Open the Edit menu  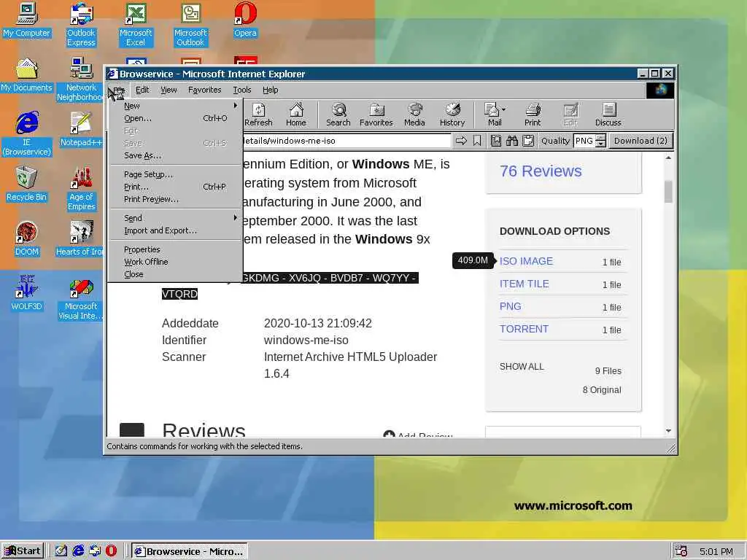142,90
